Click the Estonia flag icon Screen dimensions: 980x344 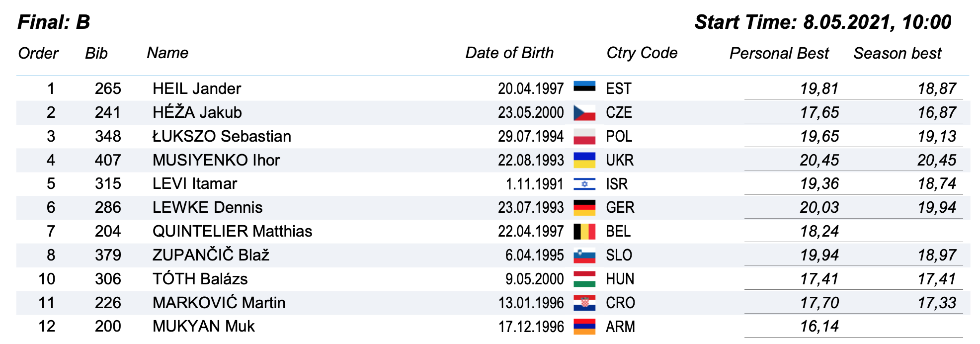[x=584, y=87]
